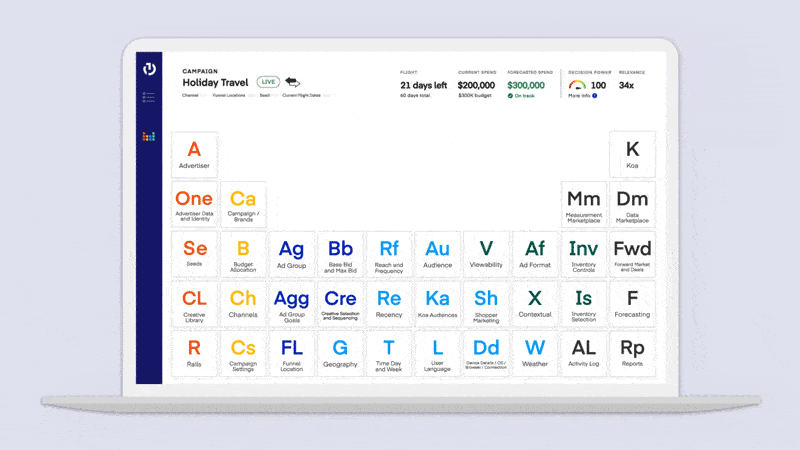The image size is (800, 450).
Task: Expand the Current Flight Dates item
Action: pyautogui.click(x=303, y=96)
